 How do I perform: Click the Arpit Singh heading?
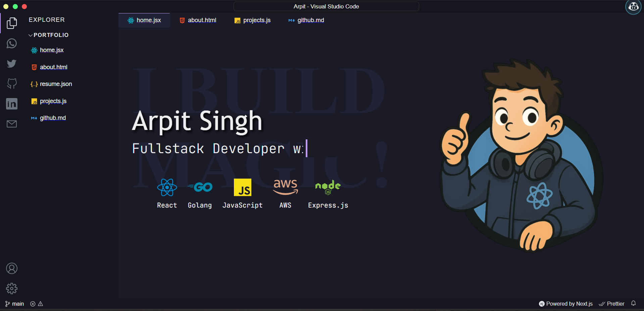197,121
